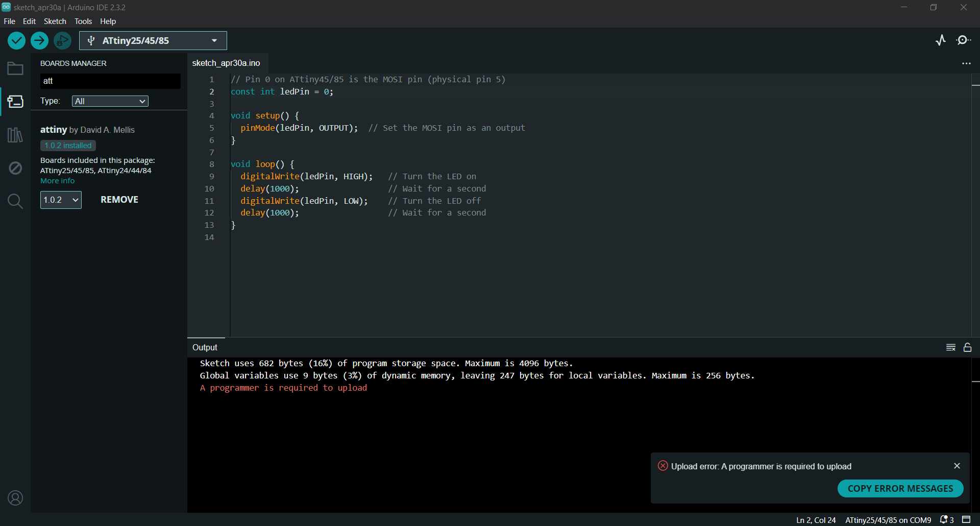Viewport: 980px width, 526px height.
Task: Open the 1.0.2 version dropdown
Action: [61, 200]
